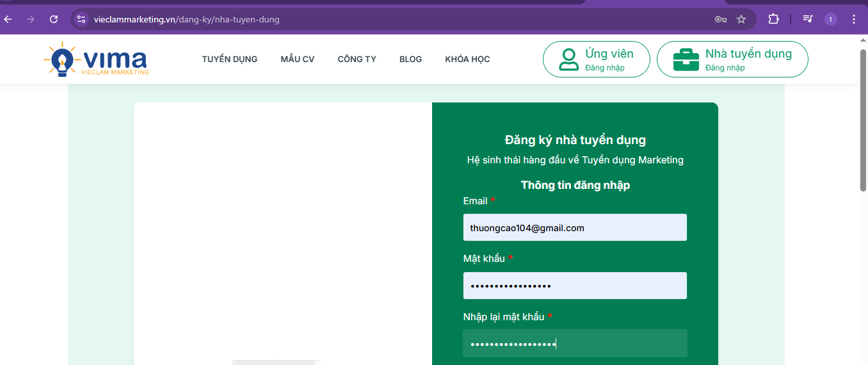Screen dimensions: 868x365
Task: Open the media control icon in toolbar
Action: click(x=808, y=19)
